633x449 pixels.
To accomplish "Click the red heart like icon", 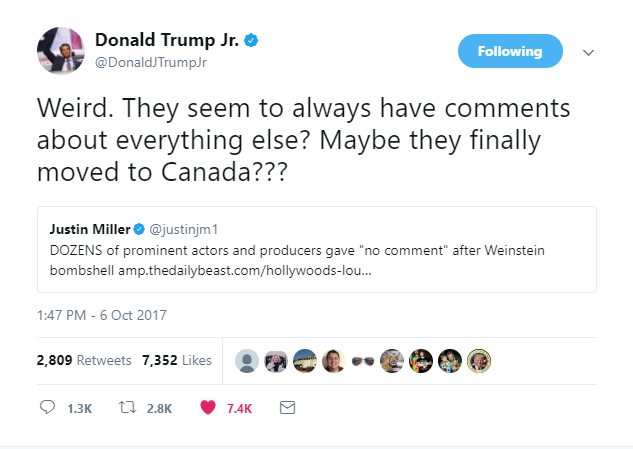I will 209,408.
